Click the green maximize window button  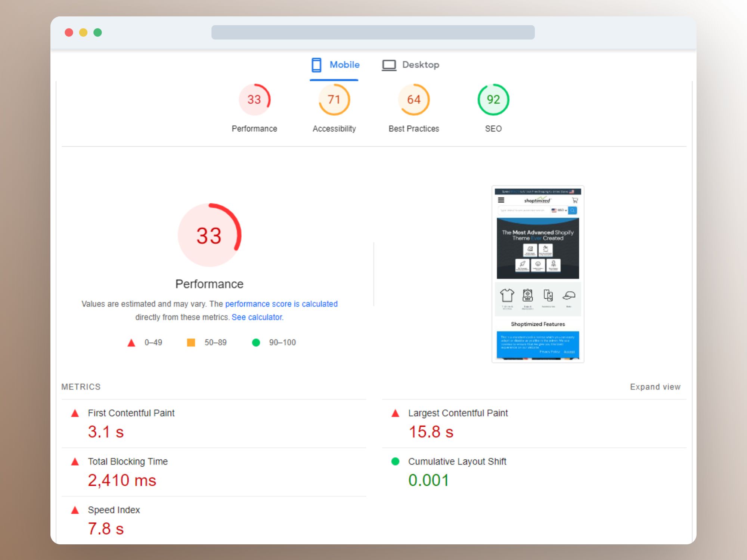point(97,32)
